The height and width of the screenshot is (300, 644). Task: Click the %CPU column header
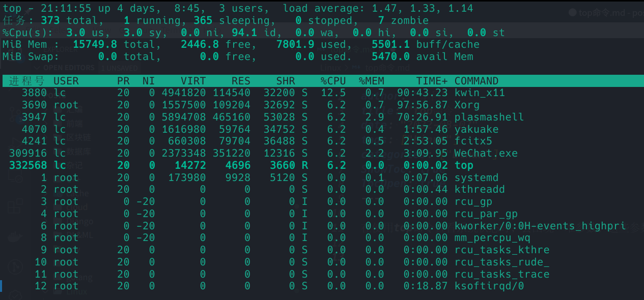point(333,81)
